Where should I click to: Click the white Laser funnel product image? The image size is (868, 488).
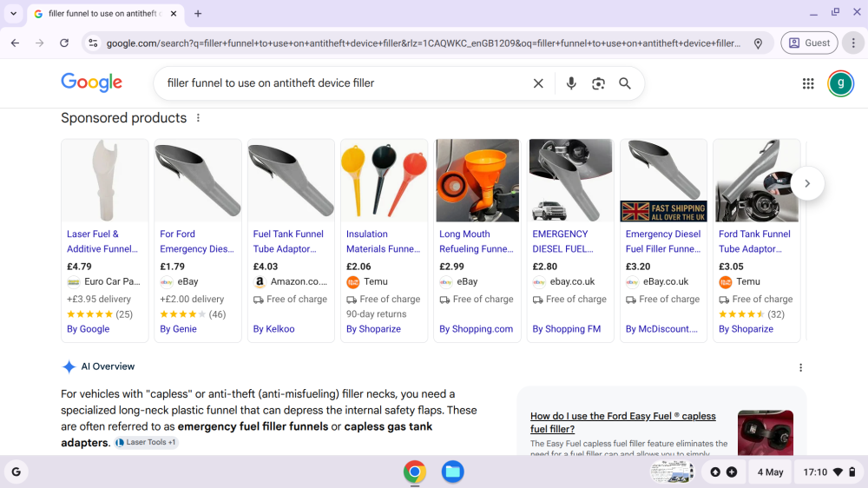tap(105, 180)
